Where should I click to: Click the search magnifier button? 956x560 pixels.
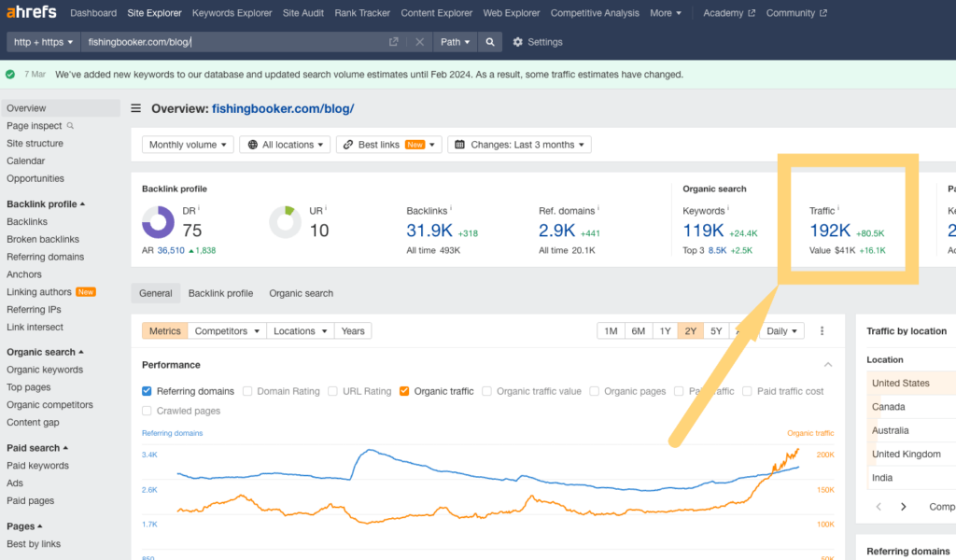click(x=489, y=42)
